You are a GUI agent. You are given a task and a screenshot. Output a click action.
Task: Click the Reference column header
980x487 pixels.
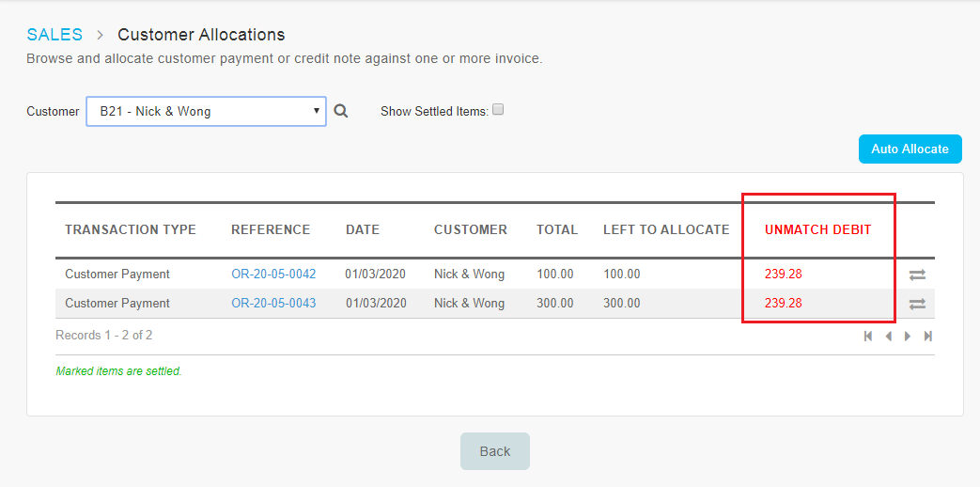(x=271, y=230)
